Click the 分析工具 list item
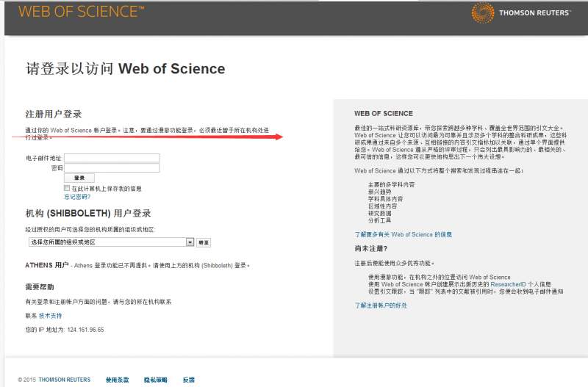Screen dimensions: 588x387 point(379,220)
